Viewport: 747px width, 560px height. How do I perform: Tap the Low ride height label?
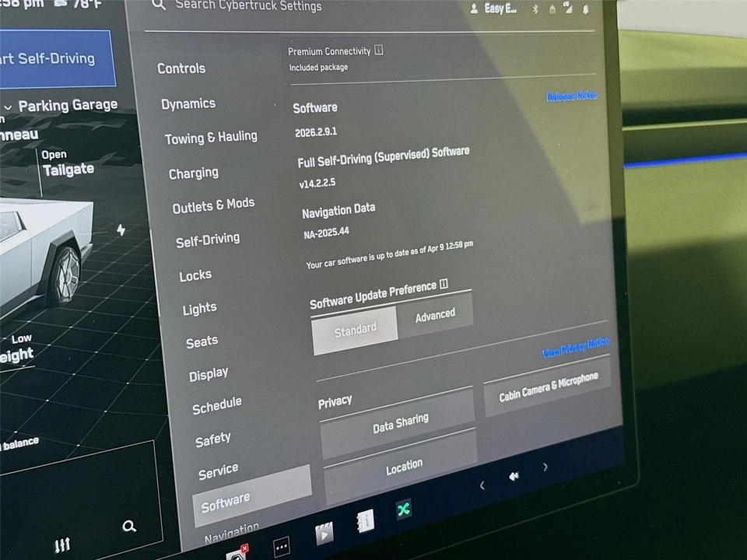click(22, 339)
